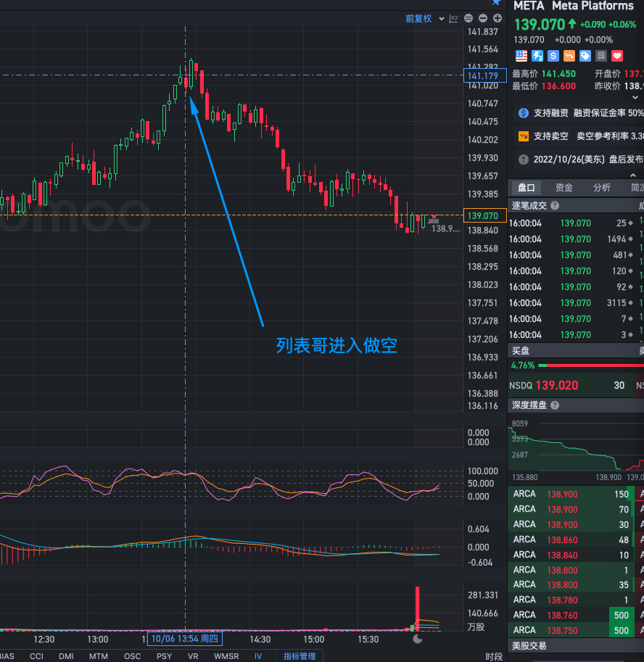Click the 141.179 crosshair price label
The image size is (644, 662).
click(484, 76)
